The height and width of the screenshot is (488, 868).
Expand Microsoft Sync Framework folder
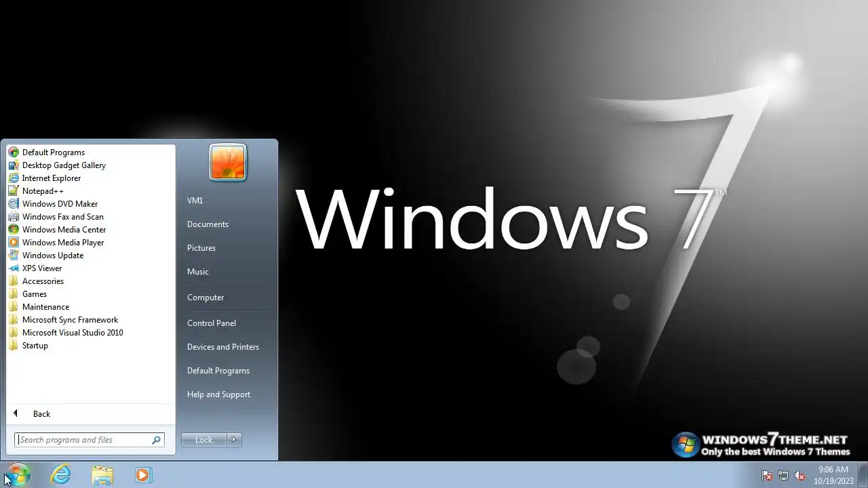click(x=70, y=320)
